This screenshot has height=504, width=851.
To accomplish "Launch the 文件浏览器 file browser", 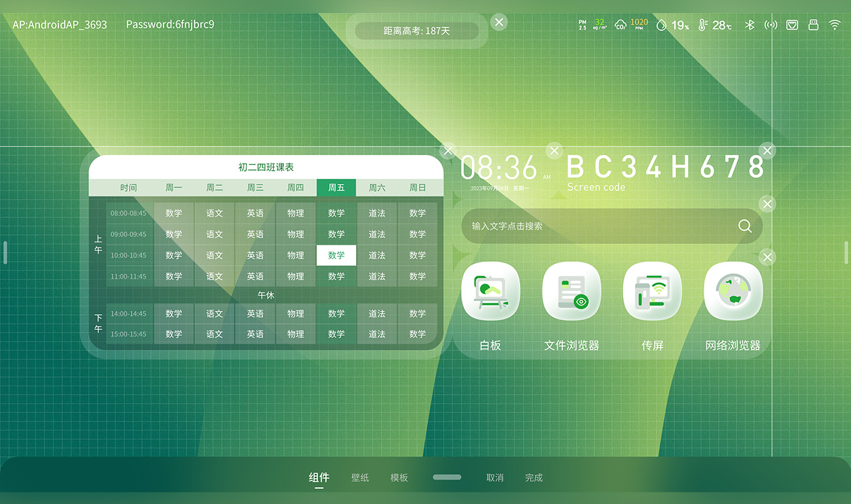I will [571, 291].
